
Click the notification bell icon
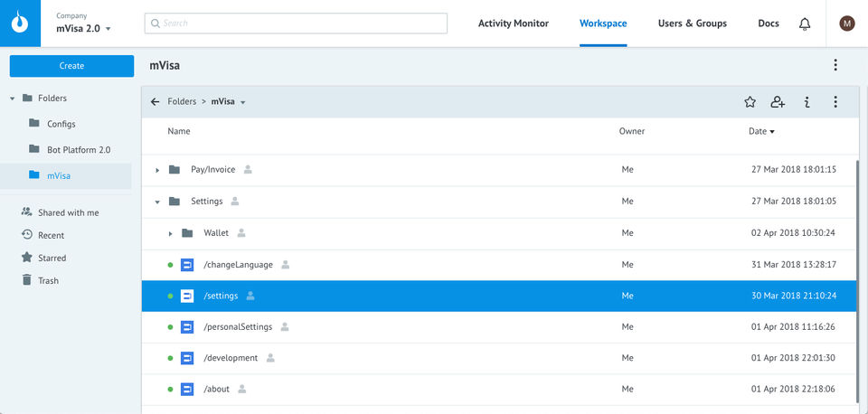[805, 24]
